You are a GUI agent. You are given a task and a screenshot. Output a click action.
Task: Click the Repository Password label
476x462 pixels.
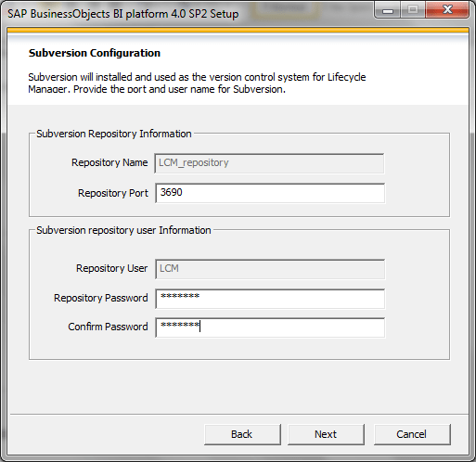click(x=101, y=298)
